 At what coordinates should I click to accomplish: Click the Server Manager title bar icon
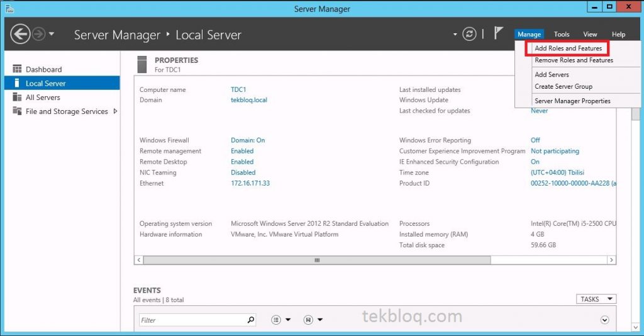(x=9, y=9)
